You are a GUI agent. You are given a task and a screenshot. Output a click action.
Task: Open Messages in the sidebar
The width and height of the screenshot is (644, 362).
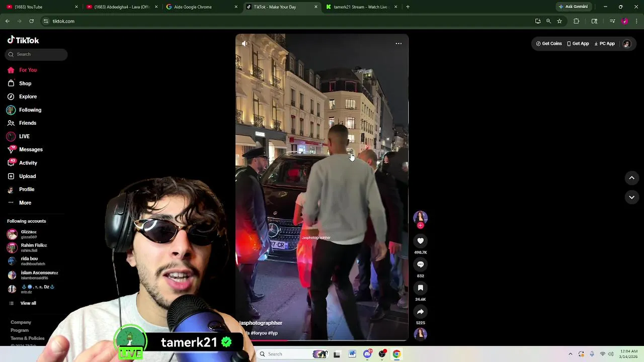tap(25, 149)
